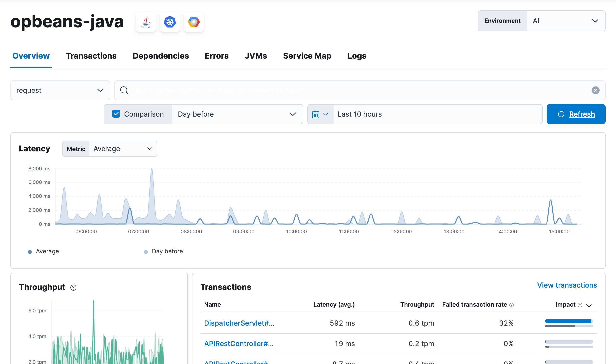
Task: Click the Kubernetes icon badge
Action: click(x=170, y=22)
